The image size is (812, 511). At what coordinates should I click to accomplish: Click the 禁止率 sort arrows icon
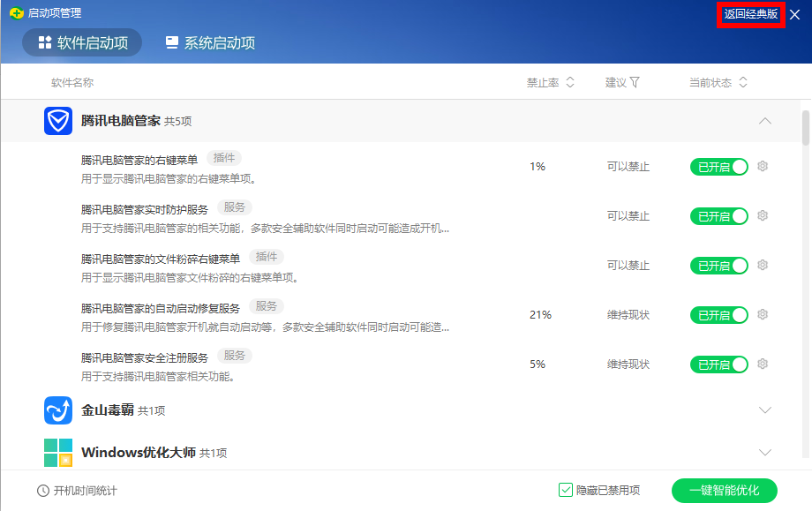point(570,82)
